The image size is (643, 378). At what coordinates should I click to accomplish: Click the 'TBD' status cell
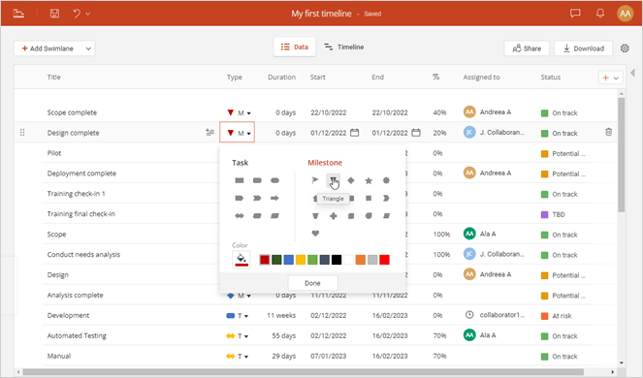point(553,214)
